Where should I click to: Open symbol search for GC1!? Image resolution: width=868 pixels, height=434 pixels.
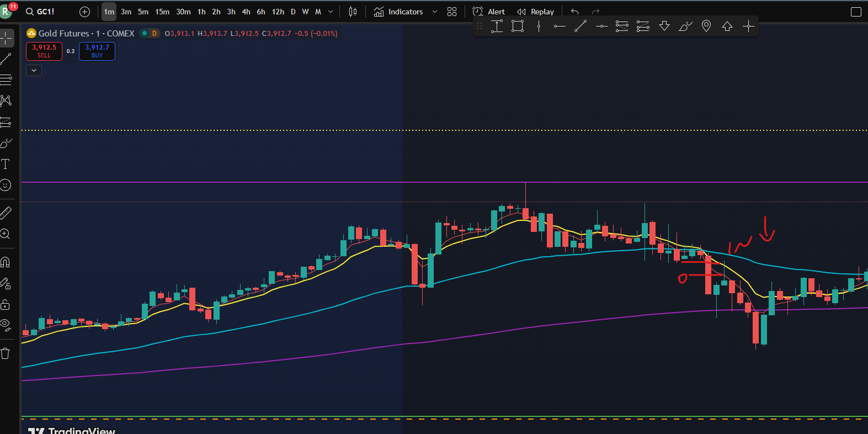coord(40,12)
